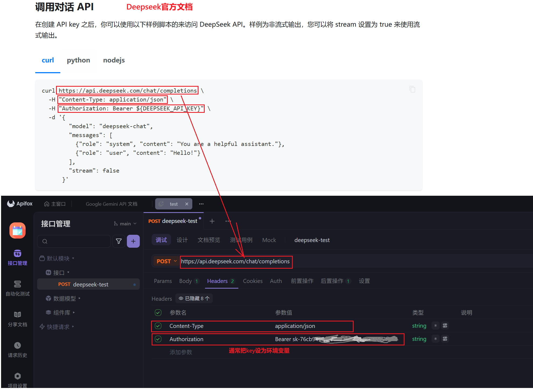The height and width of the screenshot is (392, 533).
Task: Click the purple plus button to add interface
Action: click(x=133, y=241)
